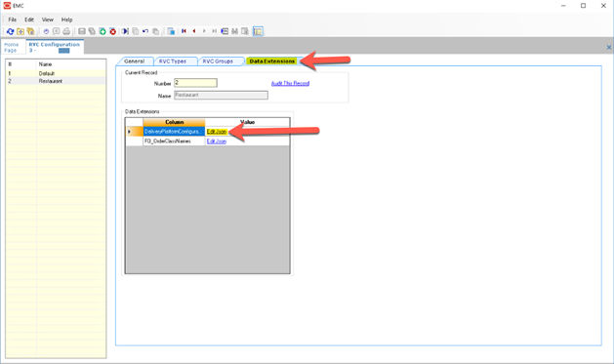Open the Help menu
This screenshot has height=364, width=614.
click(x=66, y=20)
